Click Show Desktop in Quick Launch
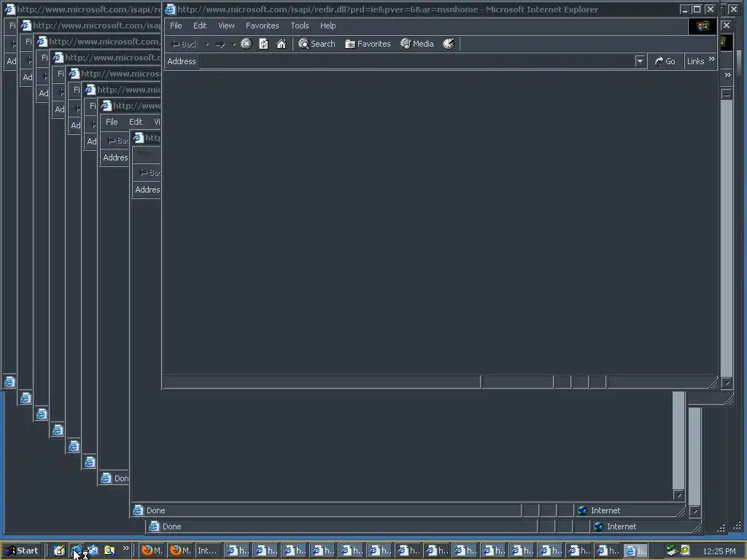Image resolution: width=747 pixels, height=560 pixels. point(59,551)
